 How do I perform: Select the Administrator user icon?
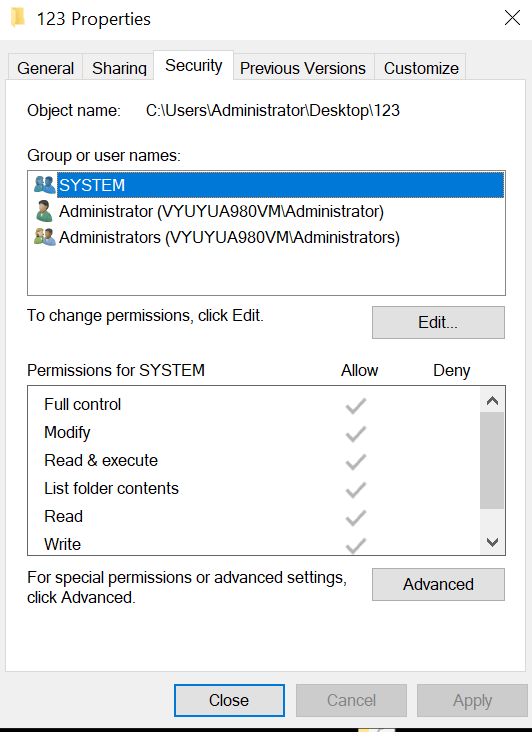[44, 211]
